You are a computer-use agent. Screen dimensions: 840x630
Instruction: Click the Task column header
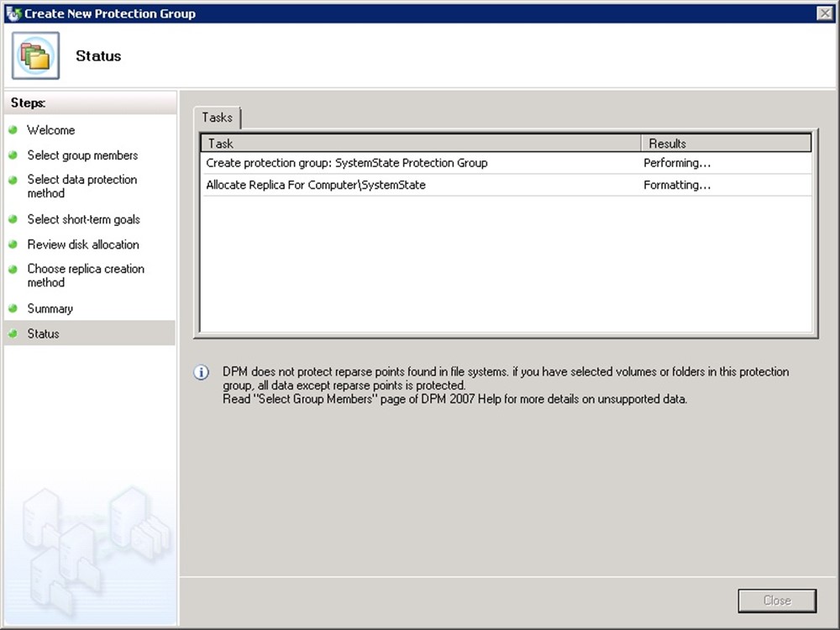420,144
